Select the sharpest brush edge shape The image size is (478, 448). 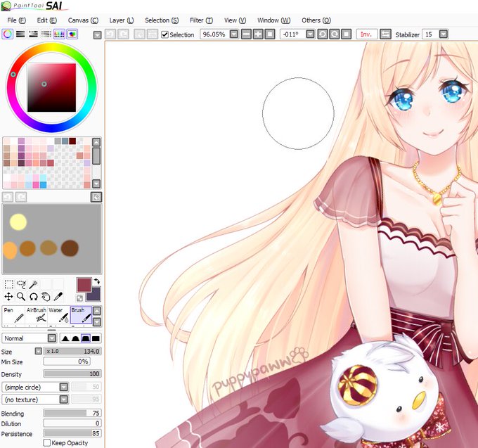65,338
